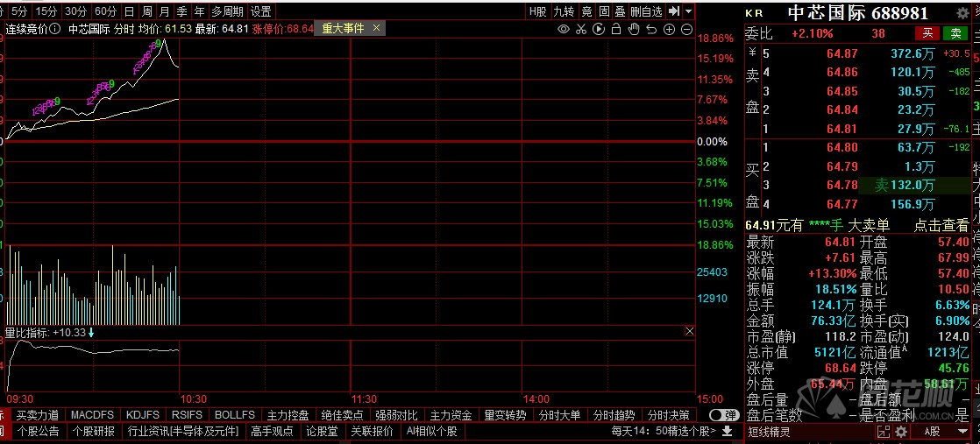
Task: Zoom out with the minus circle icon
Action: point(686,29)
